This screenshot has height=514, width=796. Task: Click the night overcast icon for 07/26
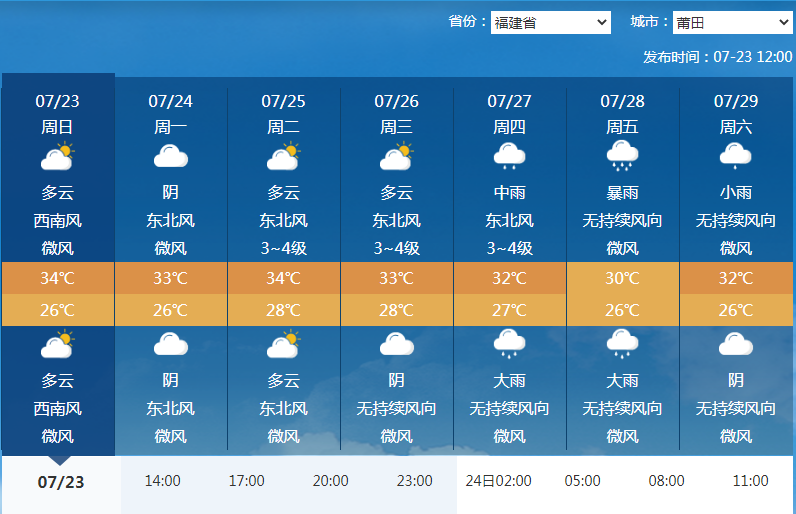(396, 345)
